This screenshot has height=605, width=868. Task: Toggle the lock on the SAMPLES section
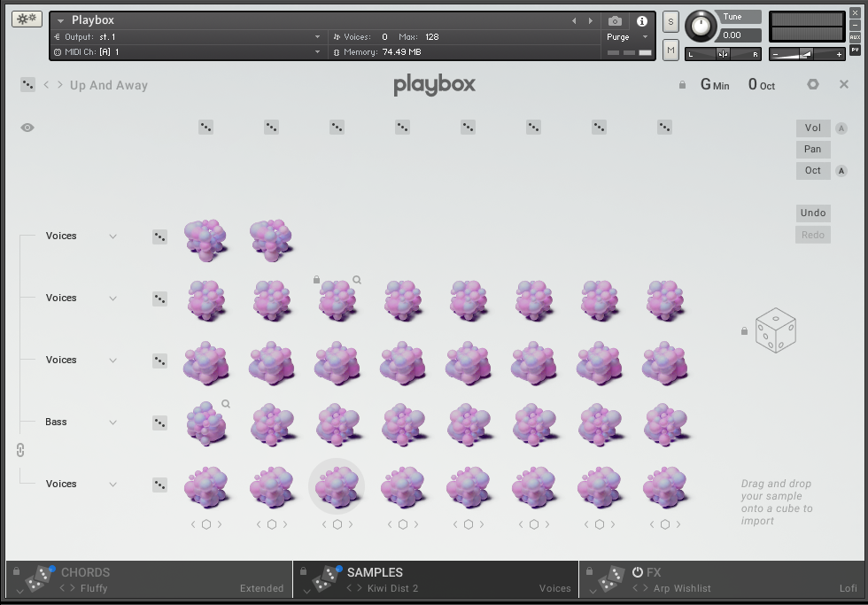tap(303, 570)
